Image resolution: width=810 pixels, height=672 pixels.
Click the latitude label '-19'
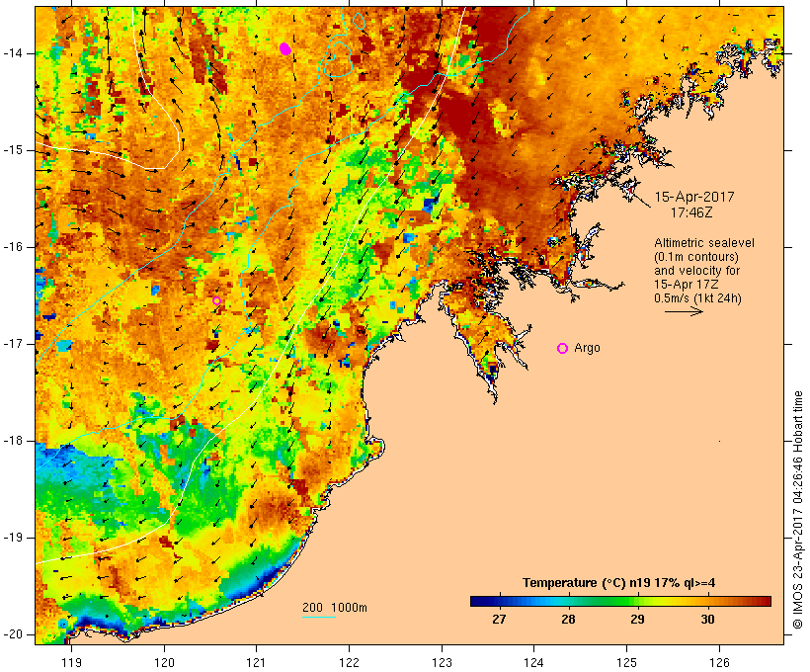(13, 538)
